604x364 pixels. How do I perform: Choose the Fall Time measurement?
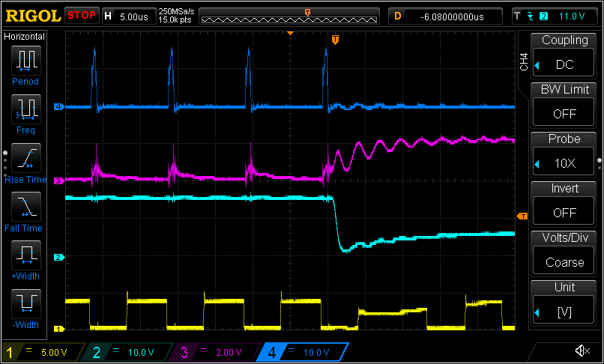26,207
